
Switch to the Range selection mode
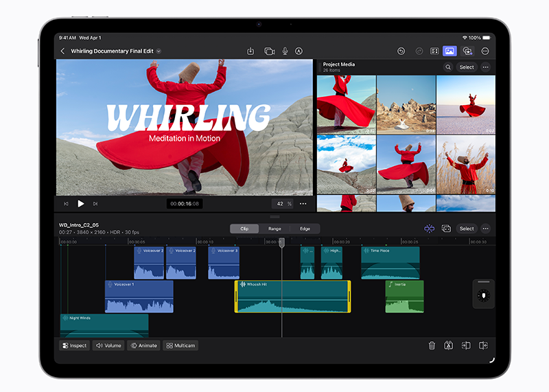(x=274, y=229)
